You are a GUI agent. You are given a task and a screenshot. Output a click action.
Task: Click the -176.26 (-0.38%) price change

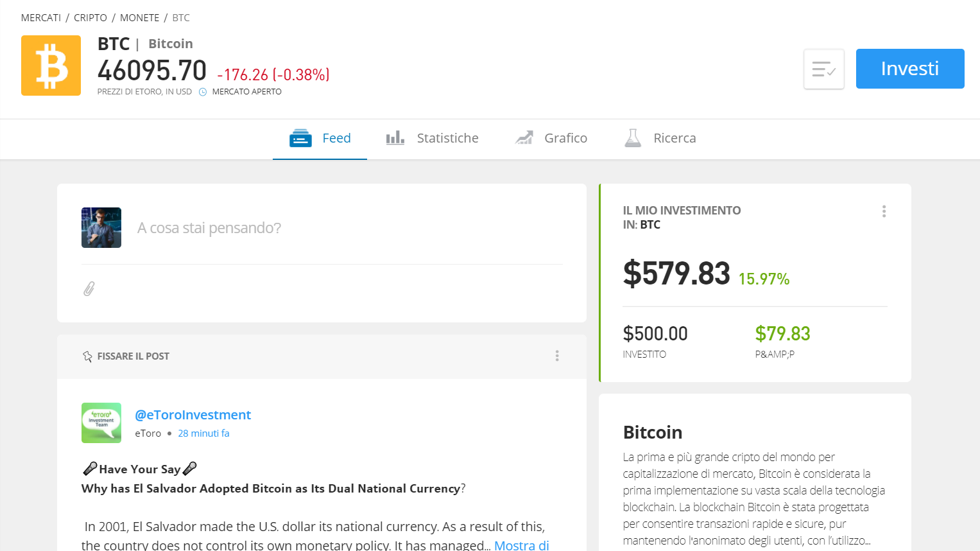(273, 75)
